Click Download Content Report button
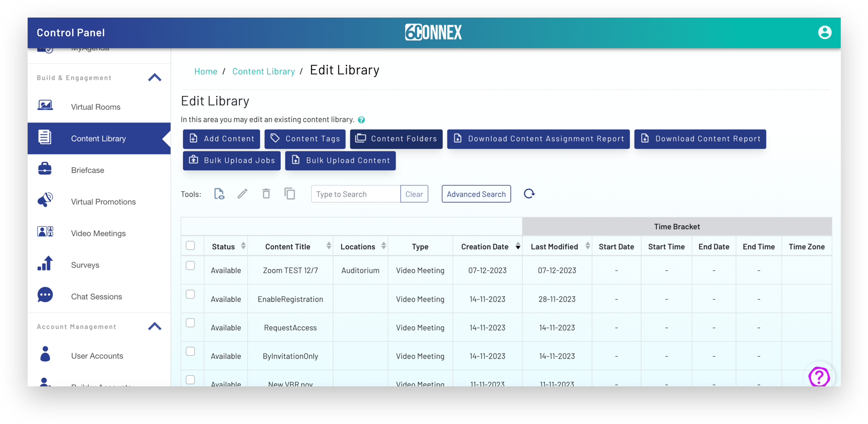The image size is (868, 424). pyautogui.click(x=700, y=139)
